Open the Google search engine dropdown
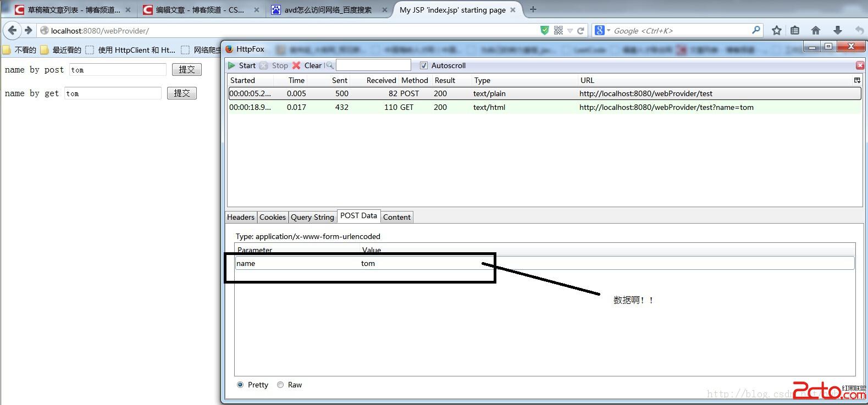Screen dimensions: 868x405 click(x=602, y=31)
